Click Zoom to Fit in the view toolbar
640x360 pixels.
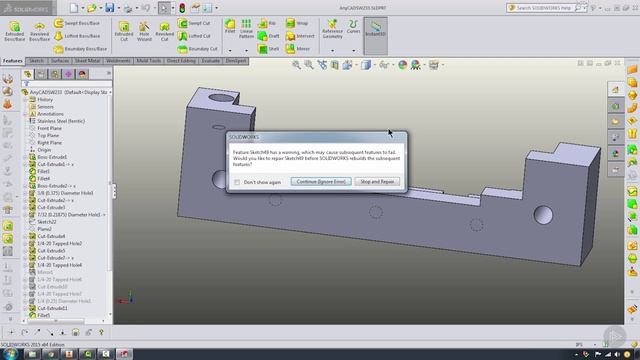pos(296,65)
